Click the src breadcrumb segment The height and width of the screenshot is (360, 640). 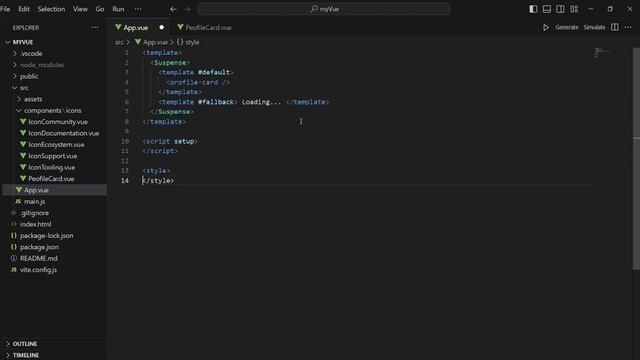pos(119,42)
